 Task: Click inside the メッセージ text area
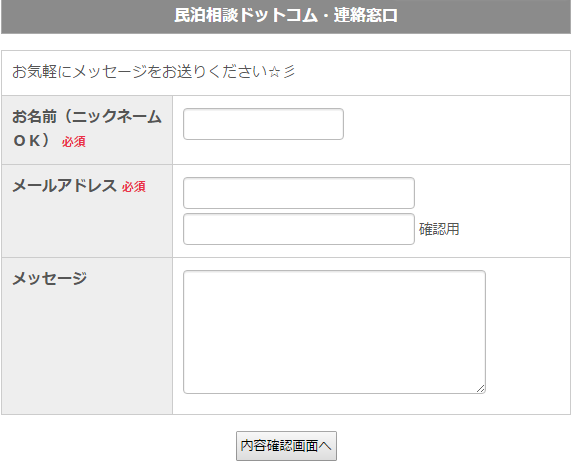[x=334, y=332]
